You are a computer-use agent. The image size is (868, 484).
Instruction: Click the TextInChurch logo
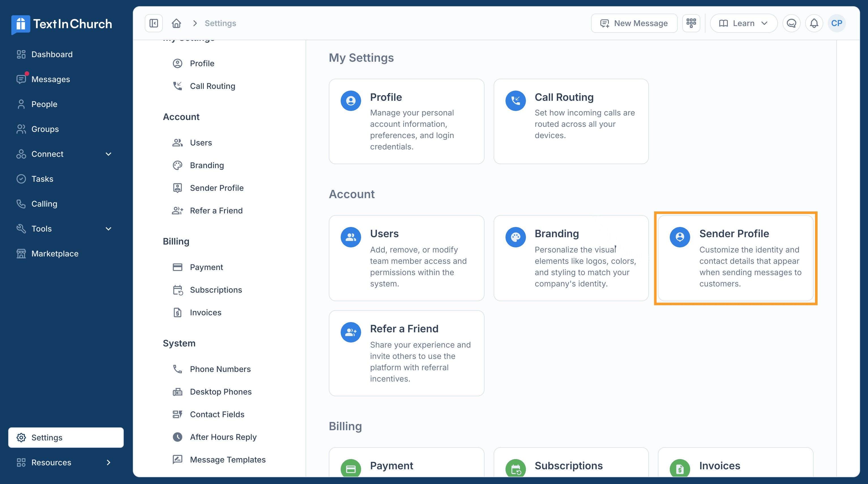coord(62,24)
